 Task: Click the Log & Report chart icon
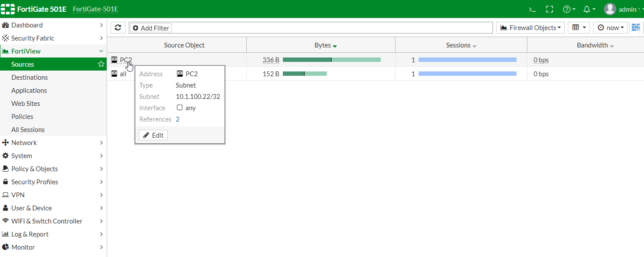coord(6,234)
